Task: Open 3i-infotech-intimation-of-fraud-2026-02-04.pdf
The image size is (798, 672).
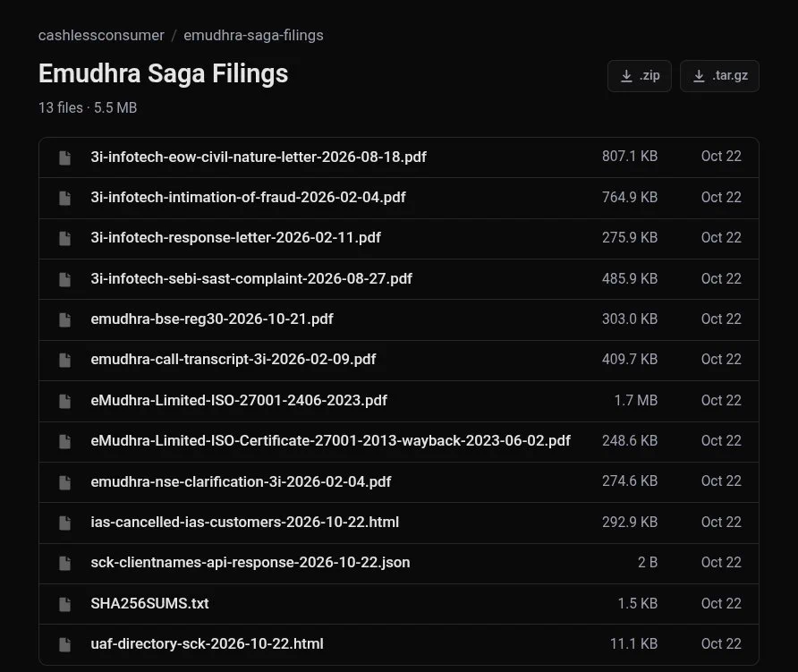Action: [249, 197]
